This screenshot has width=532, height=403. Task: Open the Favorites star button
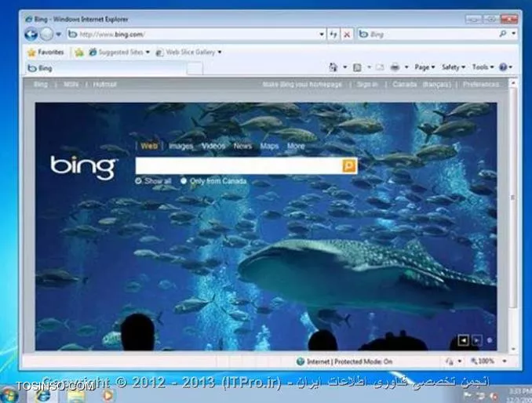46,53
